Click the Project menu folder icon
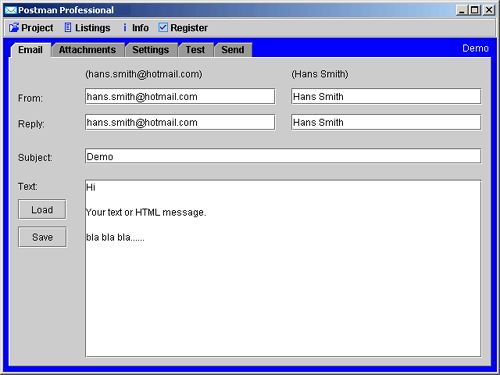Image resolution: width=500 pixels, height=375 pixels. pos(14,28)
